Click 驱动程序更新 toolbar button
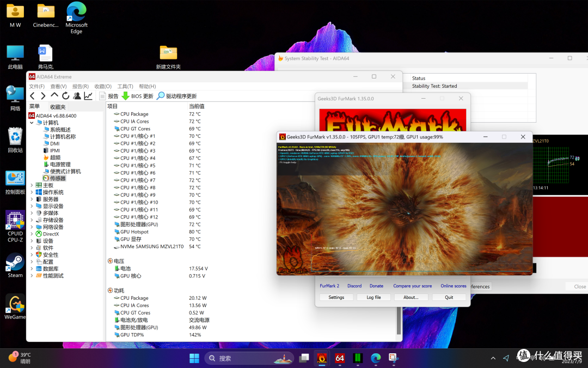The image size is (588, 368). [176, 96]
